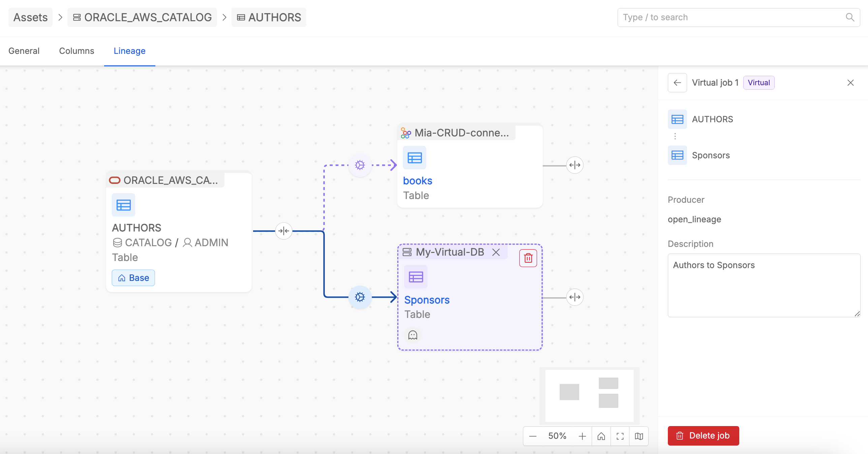868x454 pixels.
Task: Click the solid blue gear job node
Action: coord(360,297)
